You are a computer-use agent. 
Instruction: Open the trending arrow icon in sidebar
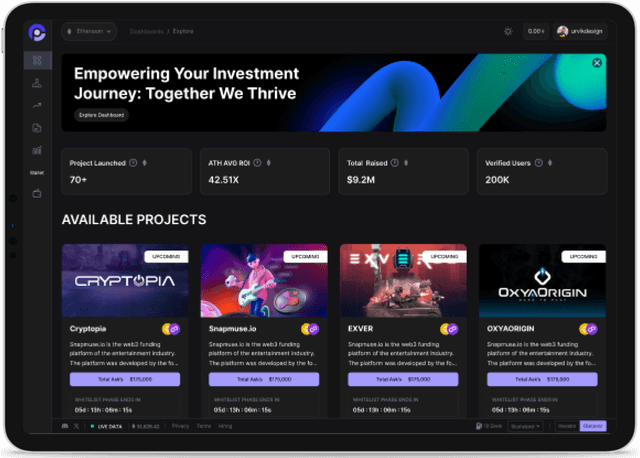click(x=37, y=105)
